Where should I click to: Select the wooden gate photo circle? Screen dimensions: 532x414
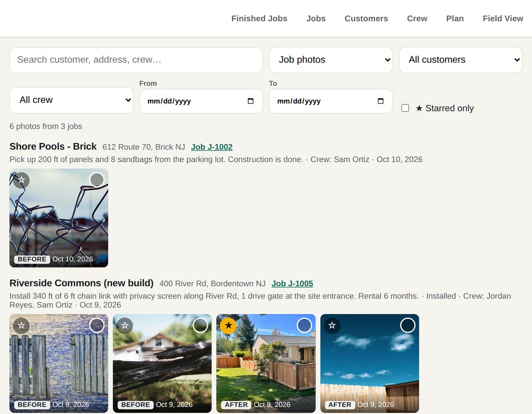97,325
